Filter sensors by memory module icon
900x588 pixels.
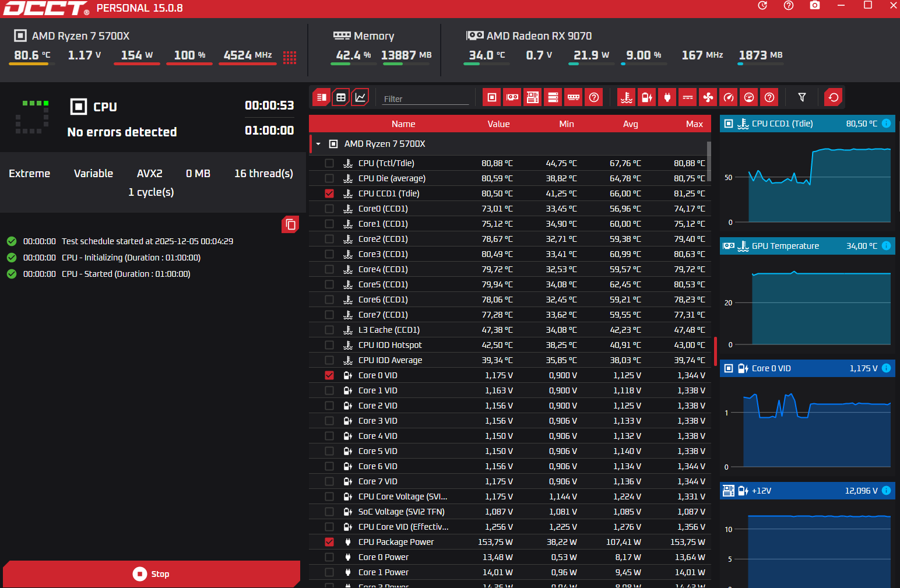click(574, 97)
